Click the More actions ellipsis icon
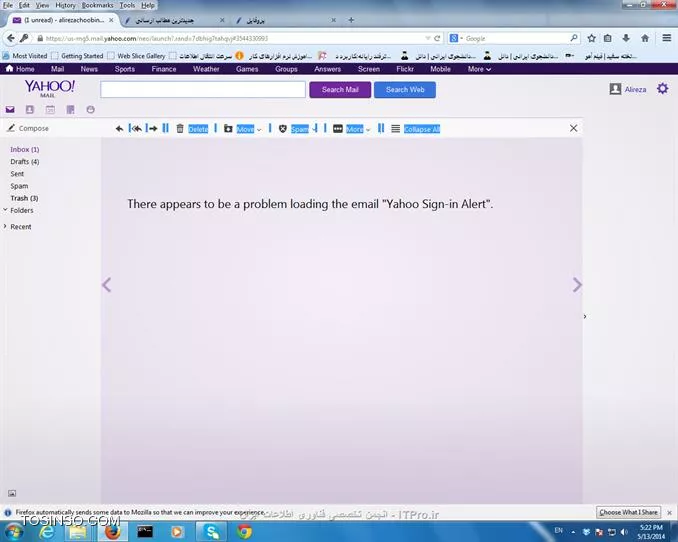The width and height of the screenshot is (678, 542). [338, 129]
